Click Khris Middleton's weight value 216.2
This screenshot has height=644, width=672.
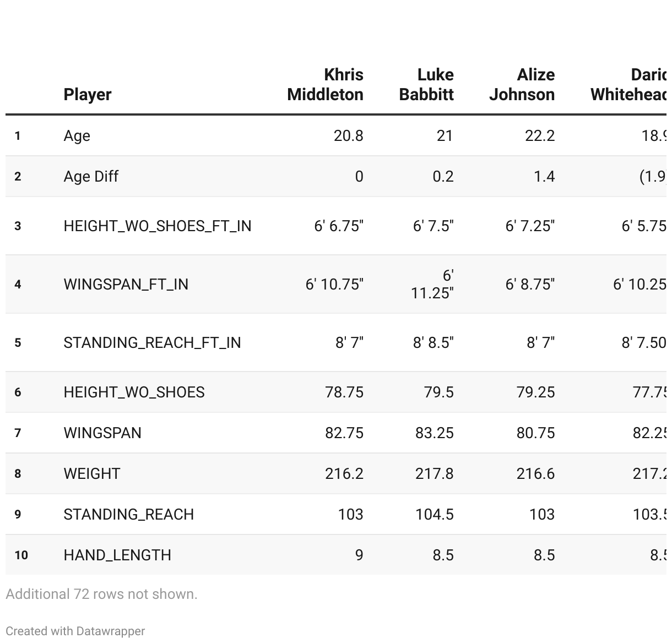tap(344, 473)
